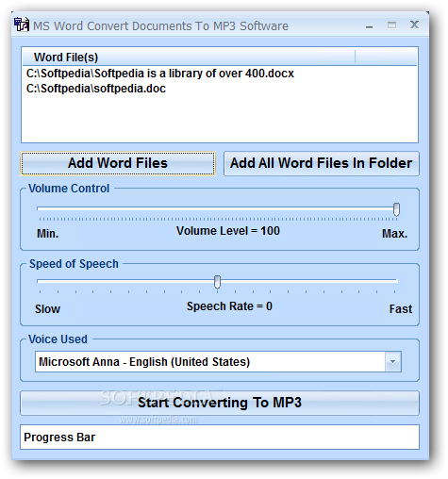Click the Volume Control slider thumb
Viewport: 448px width, 479px height.
click(x=396, y=209)
